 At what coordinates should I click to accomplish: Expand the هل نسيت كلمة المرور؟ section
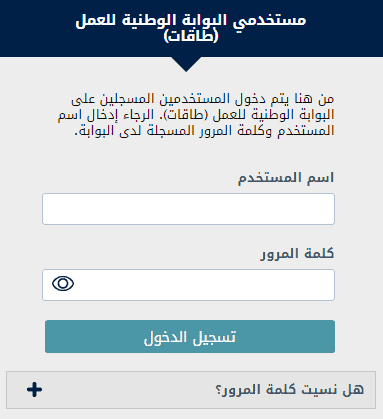tap(191, 390)
